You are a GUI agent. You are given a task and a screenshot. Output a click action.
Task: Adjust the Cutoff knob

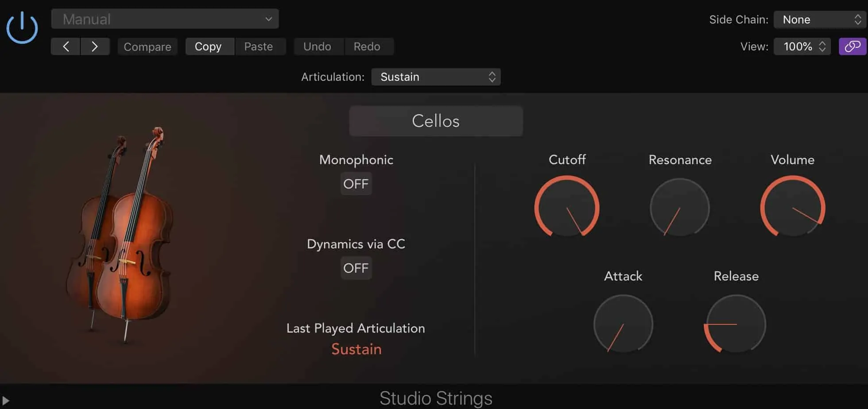click(x=567, y=207)
